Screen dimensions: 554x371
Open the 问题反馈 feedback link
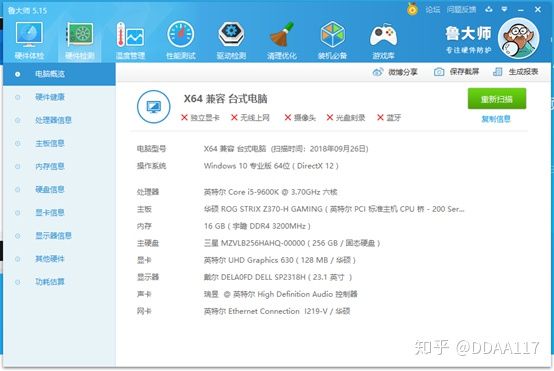coord(461,10)
